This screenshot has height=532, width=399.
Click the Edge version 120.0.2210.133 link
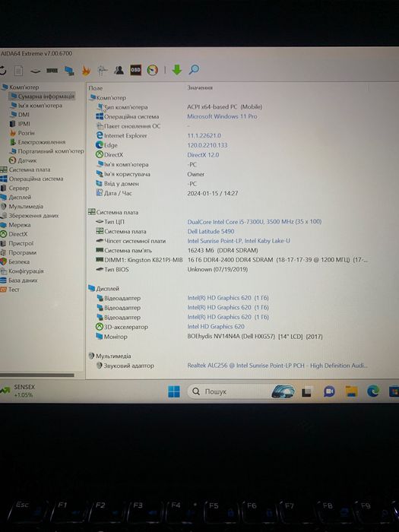click(207, 145)
